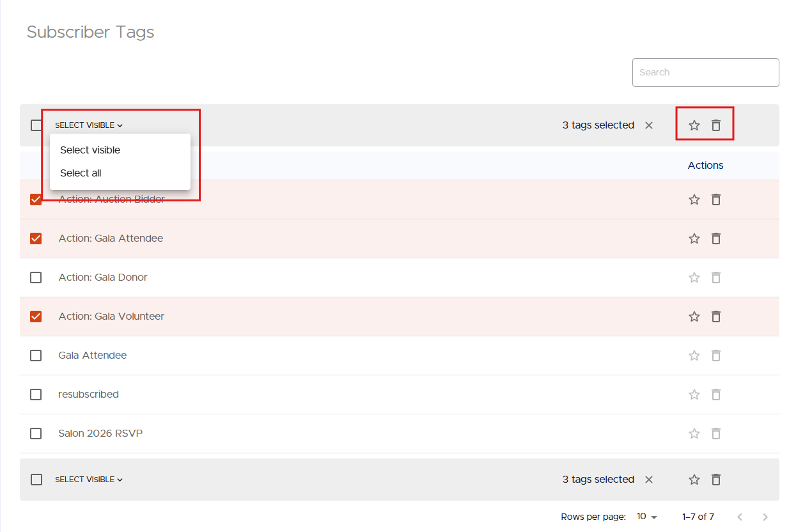Star the Action: Gala Attendee tag
This screenshot has height=532, width=796.
694,239
